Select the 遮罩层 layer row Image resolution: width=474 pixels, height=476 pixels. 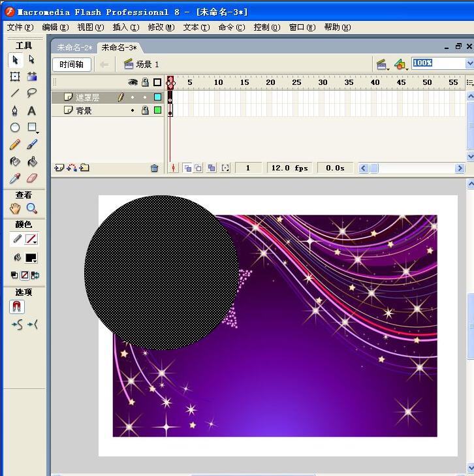tap(108, 97)
